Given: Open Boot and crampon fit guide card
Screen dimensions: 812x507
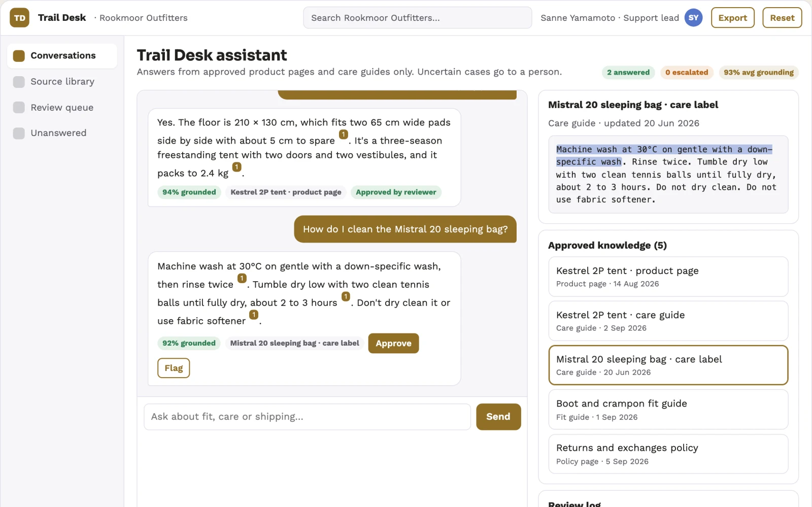Looking at the screenshot, I should click(x=668, y=410).
